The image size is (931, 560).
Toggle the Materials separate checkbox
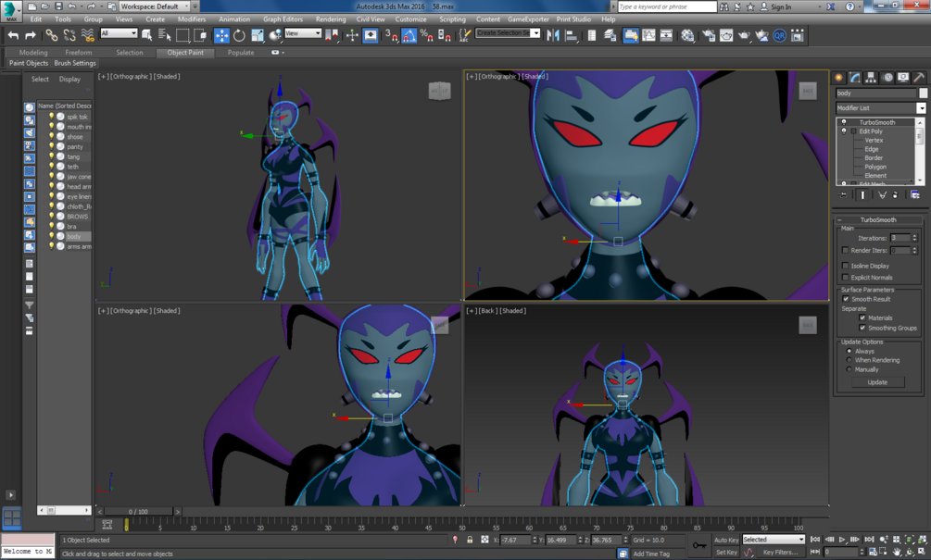[x=862, y=318]
